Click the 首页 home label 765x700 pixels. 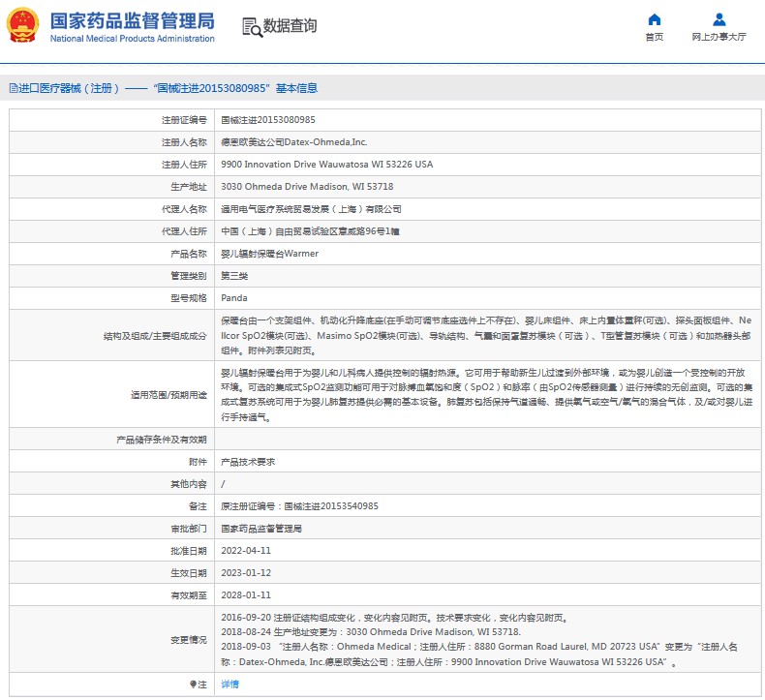pyautogui.click(x=655, y=37)
